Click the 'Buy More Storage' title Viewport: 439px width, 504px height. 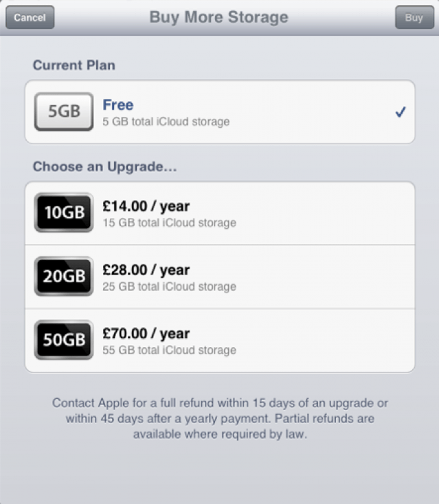point(218,17)
